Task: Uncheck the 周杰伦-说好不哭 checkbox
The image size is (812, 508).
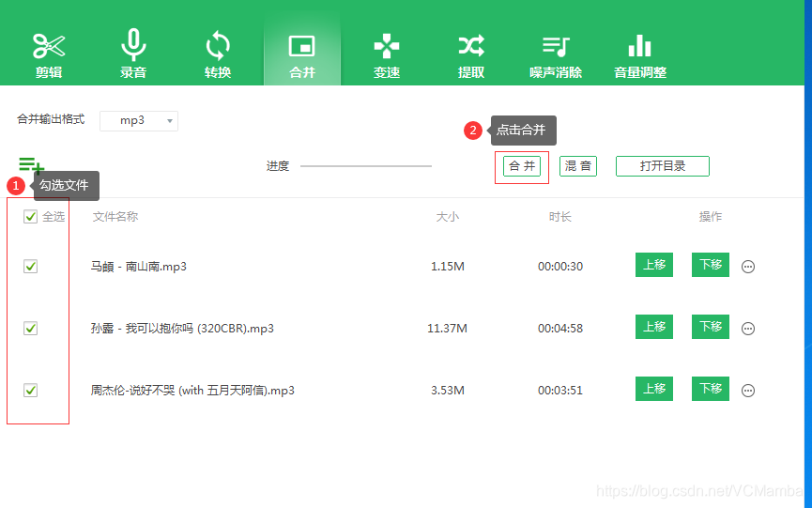Action: click(x=31, y=390)
